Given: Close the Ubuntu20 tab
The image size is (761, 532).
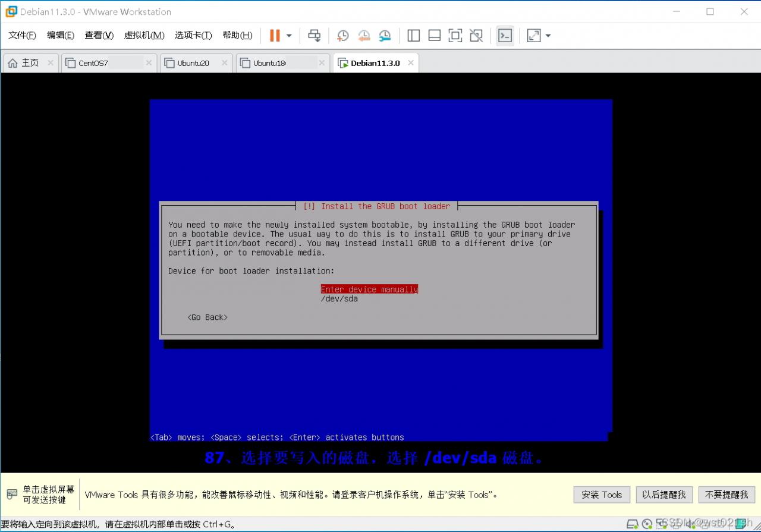Looking at the screenshot, I should 224,62.
